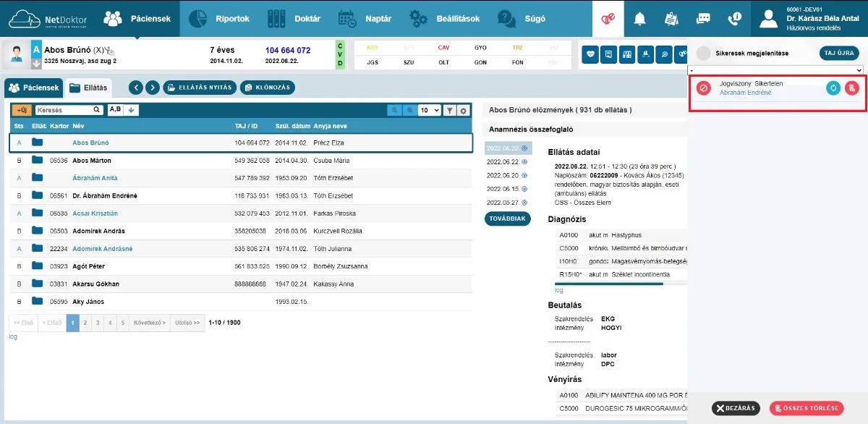Click the BEZÁRÁS button
This screenshot has height=424, width=868.
tap(736, 409)
